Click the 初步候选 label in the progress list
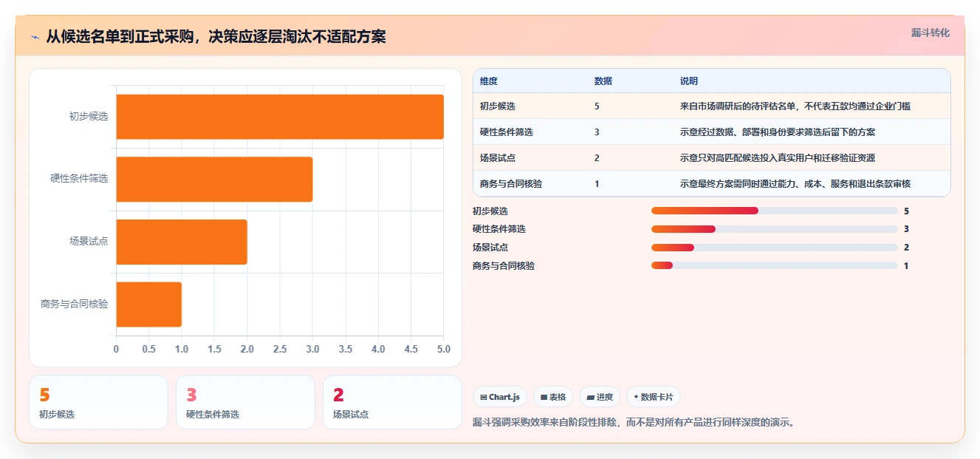 pyautogui.click(x=490, y=211)
